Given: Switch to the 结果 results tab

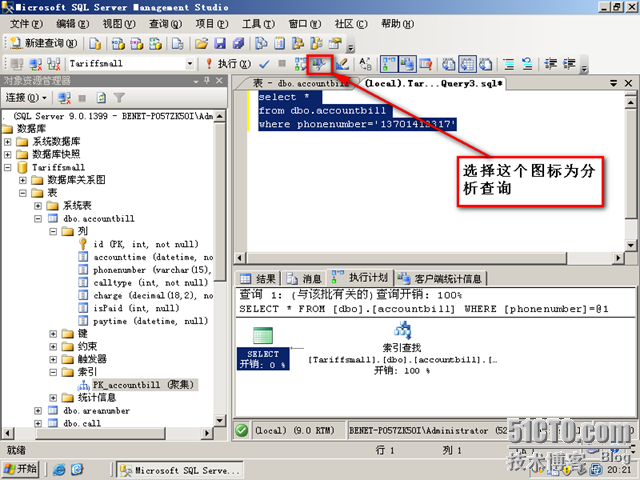Looking at the screenshot, I should (x=258, y=279).
